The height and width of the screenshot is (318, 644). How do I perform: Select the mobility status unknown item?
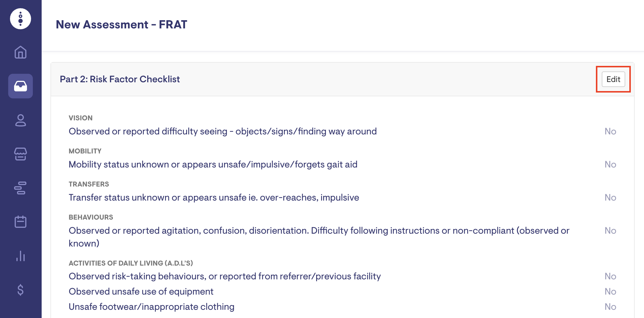(x=213, y=164)
